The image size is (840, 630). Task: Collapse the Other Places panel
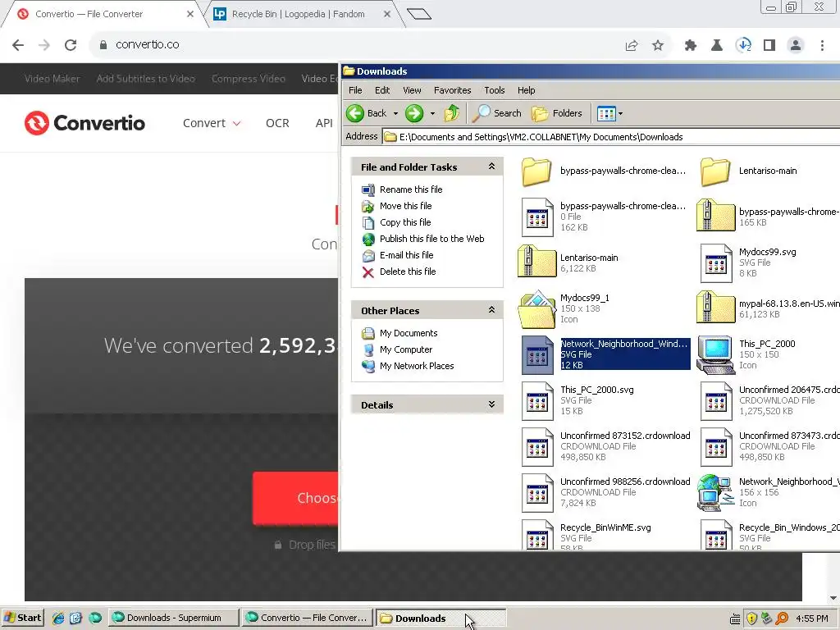pyautogui.click(x=491, y=310)
